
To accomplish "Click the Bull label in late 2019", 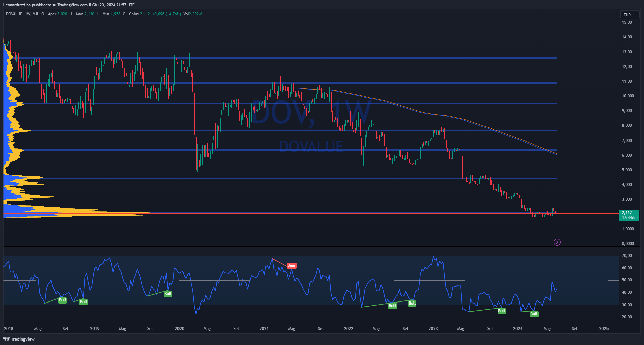I will point(168,294).
